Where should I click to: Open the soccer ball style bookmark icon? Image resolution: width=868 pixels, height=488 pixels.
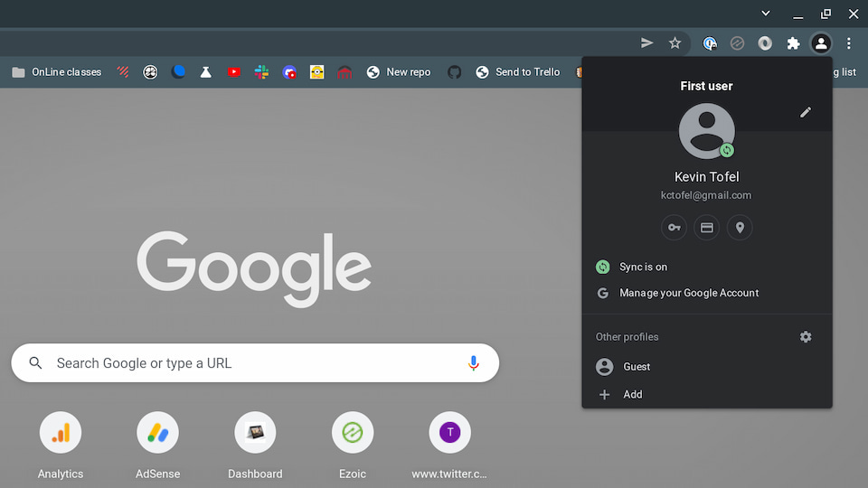(150, 72)
